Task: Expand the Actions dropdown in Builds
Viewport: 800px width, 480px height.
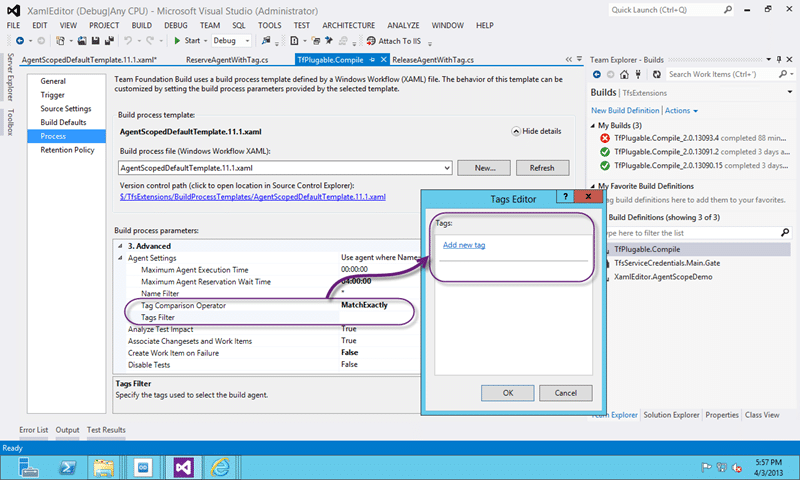Action: coord(681,111)
